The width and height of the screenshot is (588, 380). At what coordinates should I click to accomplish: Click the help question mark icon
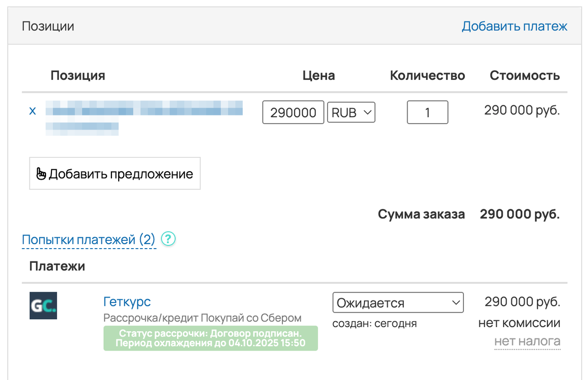coord(168,239)
